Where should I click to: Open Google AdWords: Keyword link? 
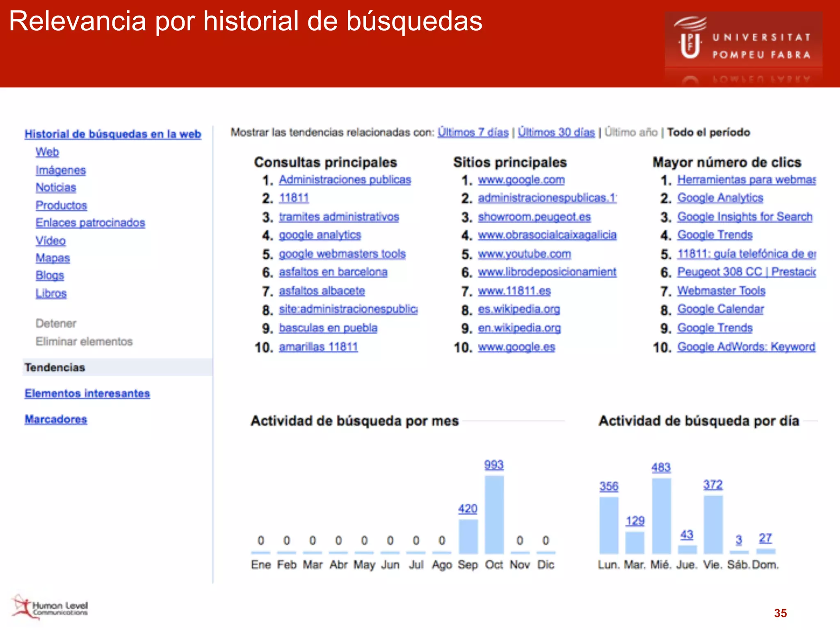pyautogui.click(x=746, y=347)
